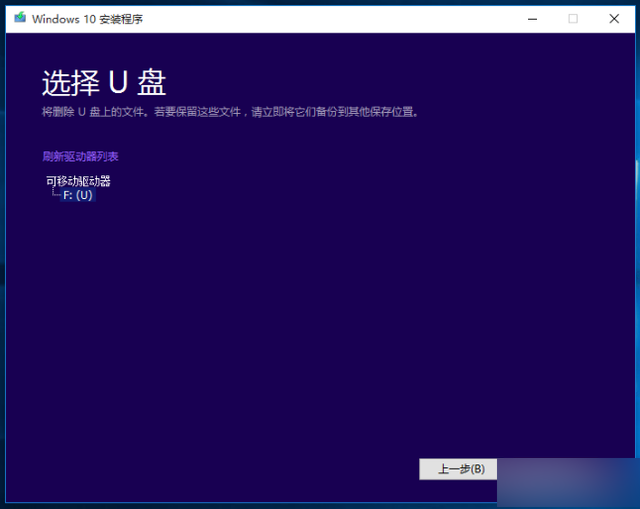Minimize the Windows 10 安装程序 window

tap(532, 19)
